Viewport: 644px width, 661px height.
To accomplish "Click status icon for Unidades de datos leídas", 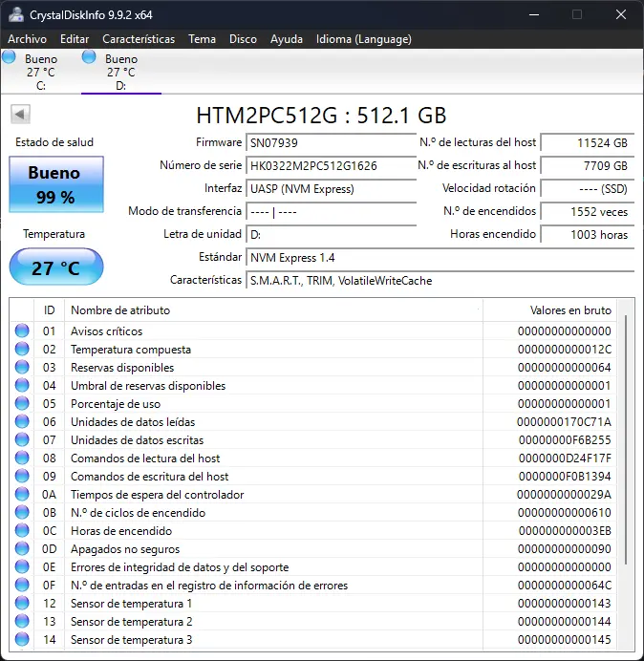I will click(x=22, y=421).
